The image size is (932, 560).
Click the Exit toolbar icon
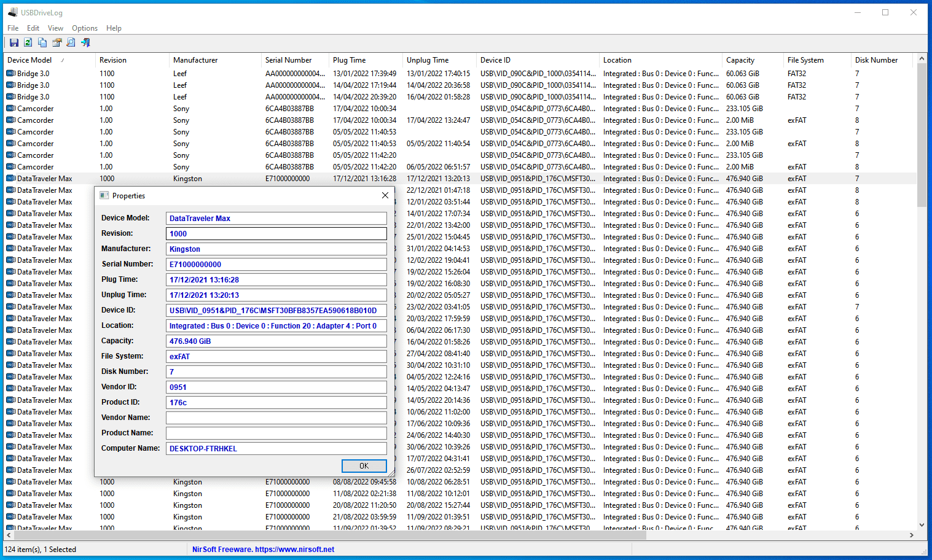(85, 42)
